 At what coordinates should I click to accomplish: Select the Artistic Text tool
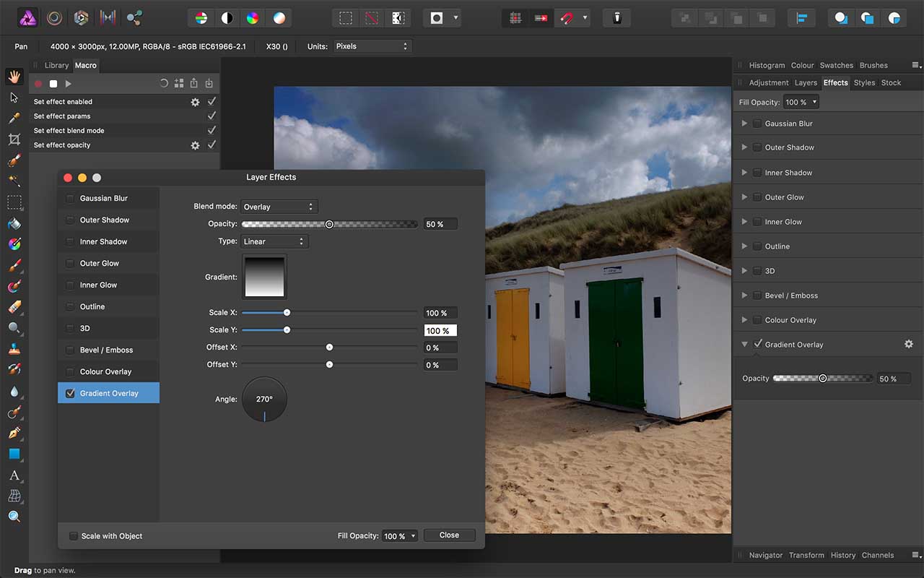tap(14, 475)
